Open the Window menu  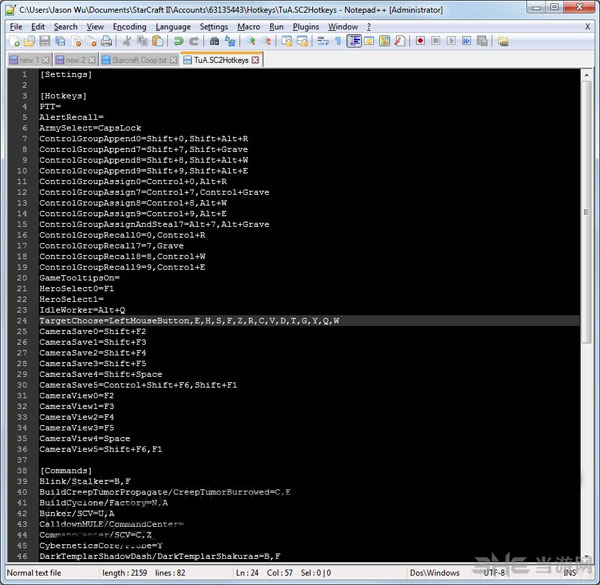coord(343,27)
